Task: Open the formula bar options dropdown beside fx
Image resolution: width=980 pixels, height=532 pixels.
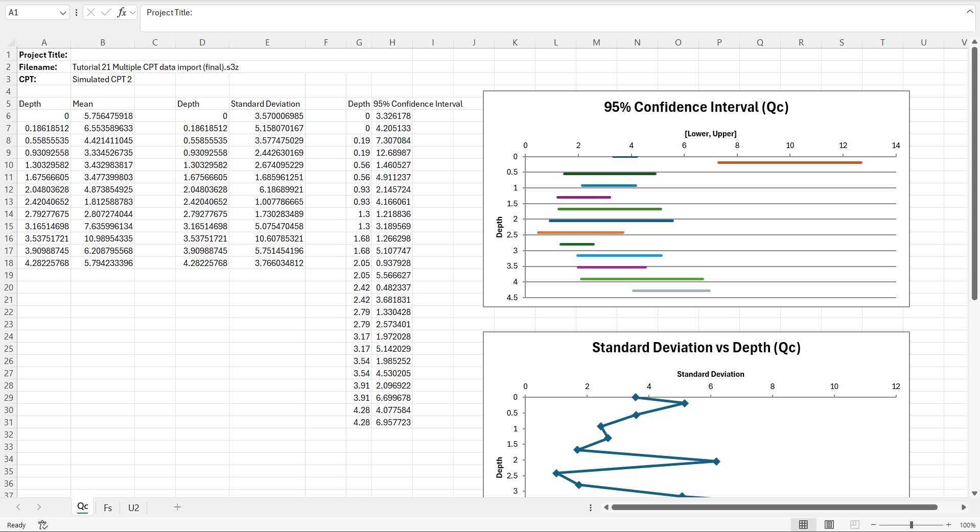Action: click(x=133, y=13)
